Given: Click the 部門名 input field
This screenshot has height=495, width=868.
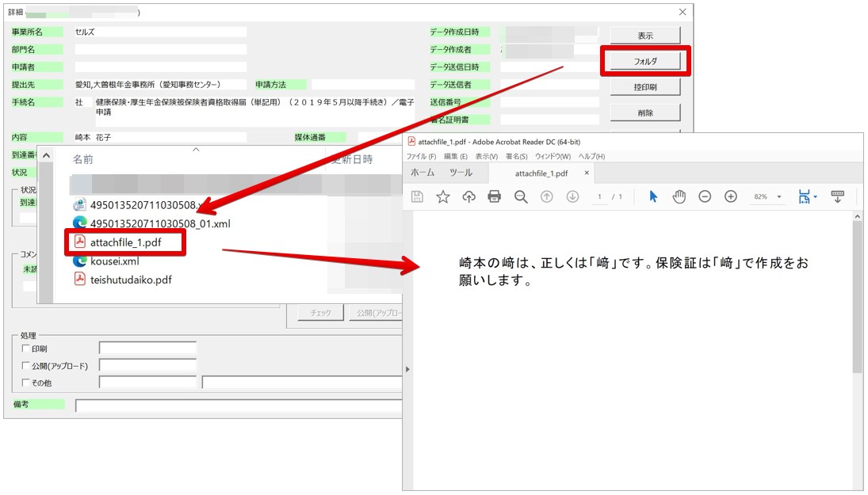Looking at the screenshot, I should pos(161,49).
